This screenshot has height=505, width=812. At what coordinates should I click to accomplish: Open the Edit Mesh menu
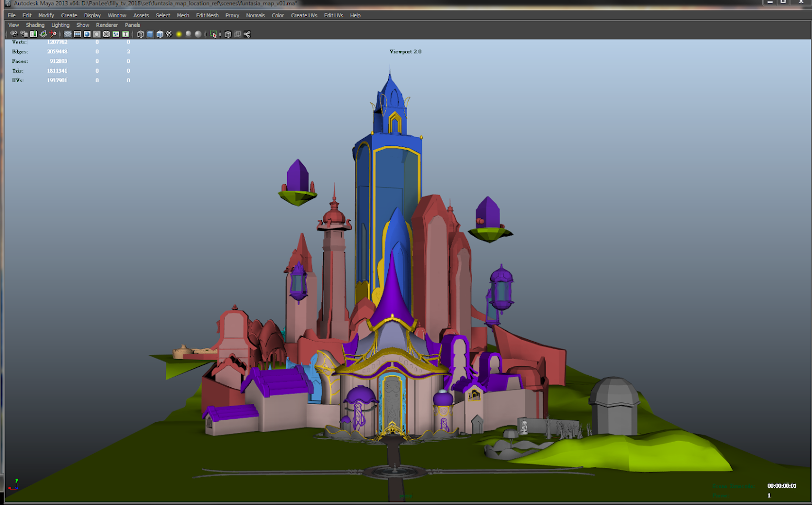[207, 15]
